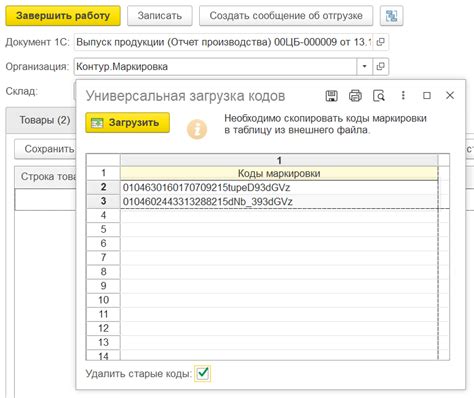Screen dimensions: 474x398
Task: Expand the Организация dropdown arrow
Action: click(x=364, y=67)
